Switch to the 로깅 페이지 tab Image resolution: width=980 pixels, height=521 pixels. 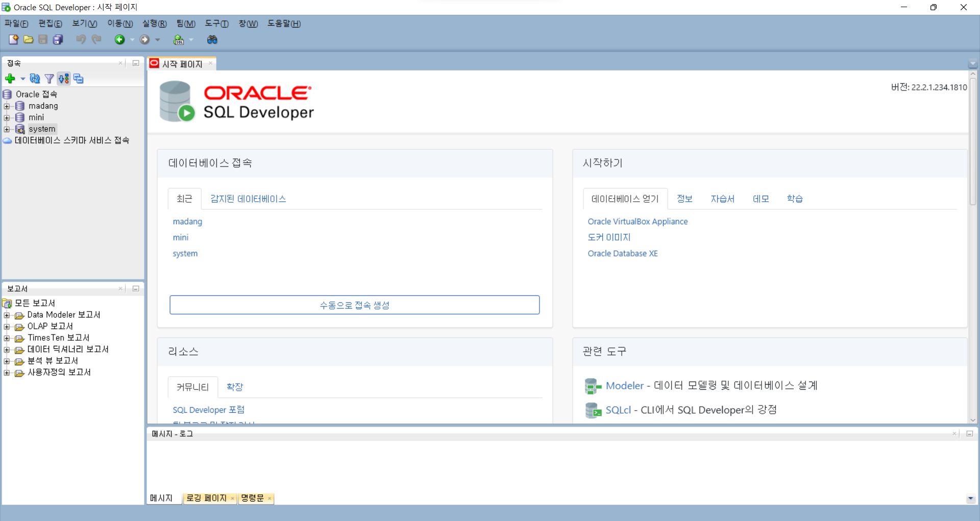[x=206, y=498]
